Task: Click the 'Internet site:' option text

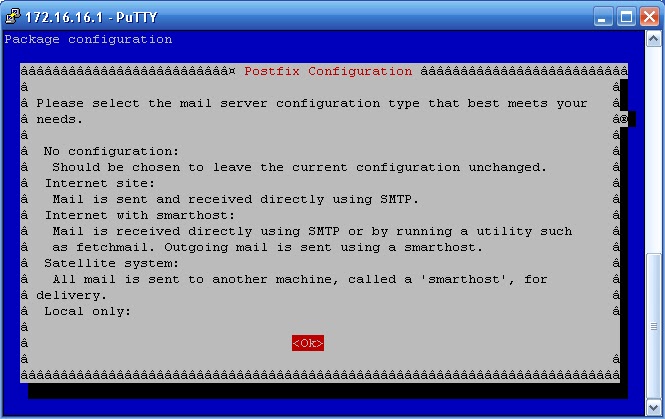Action: point(100,183)
